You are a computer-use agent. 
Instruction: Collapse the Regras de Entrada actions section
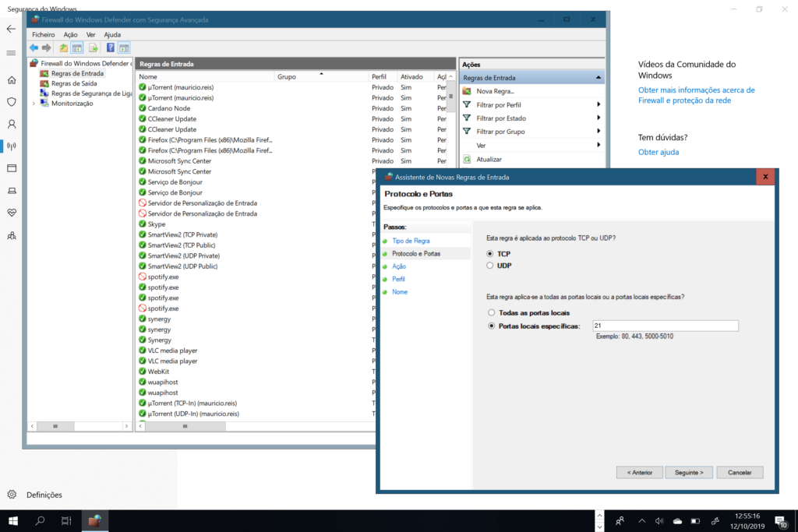pyautogui.click(x=598, y=78)
